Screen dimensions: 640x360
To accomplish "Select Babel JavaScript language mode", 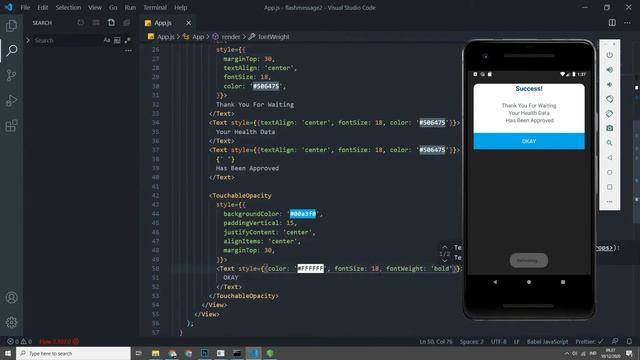I will click(x=547, y=342).
